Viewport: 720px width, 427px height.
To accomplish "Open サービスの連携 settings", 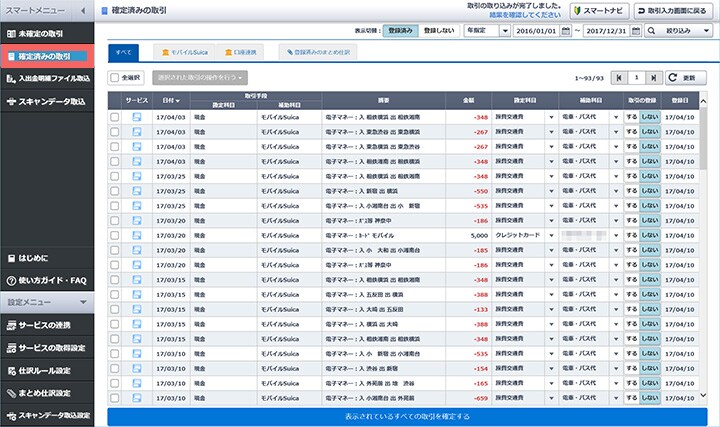I will coord(47,325).
